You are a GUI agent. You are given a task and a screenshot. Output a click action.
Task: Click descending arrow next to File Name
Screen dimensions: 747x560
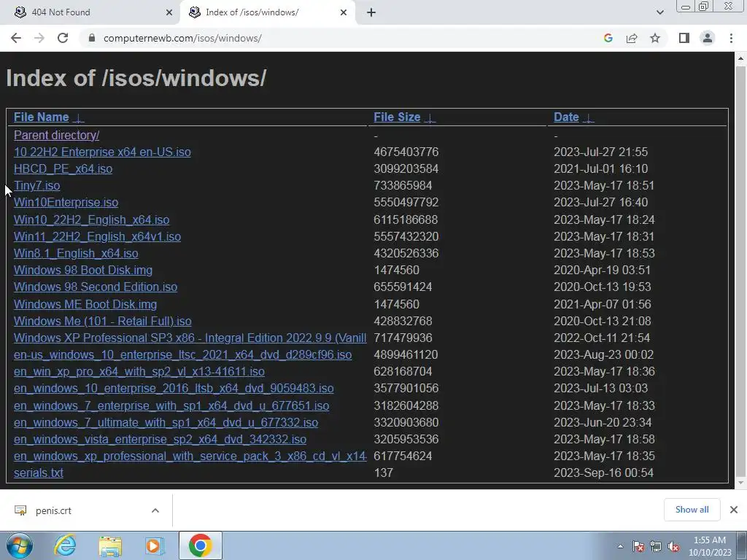(78, 117)
